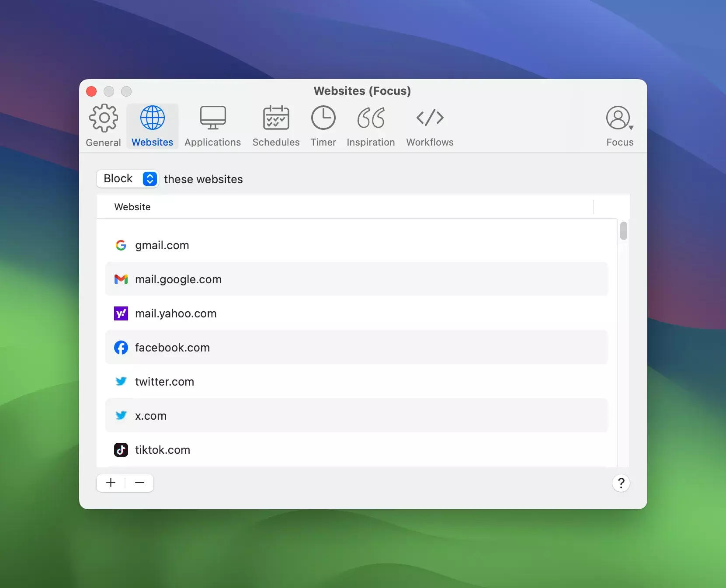Click the Gmail icon beside mail.google.com

121,279
